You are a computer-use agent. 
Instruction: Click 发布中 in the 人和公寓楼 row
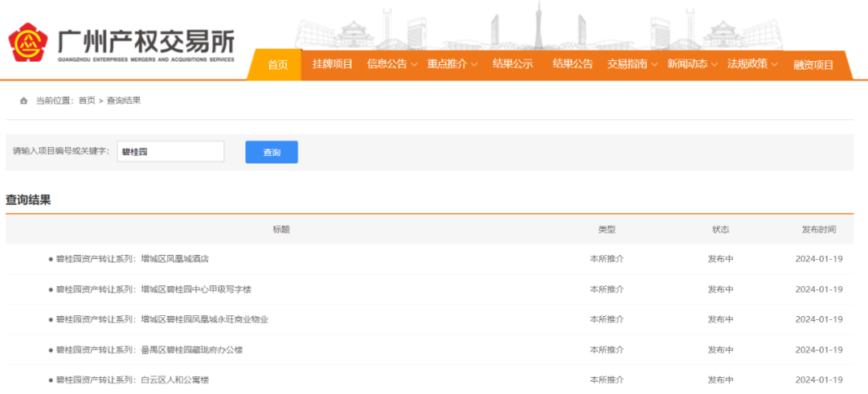[x=721, y=380]
